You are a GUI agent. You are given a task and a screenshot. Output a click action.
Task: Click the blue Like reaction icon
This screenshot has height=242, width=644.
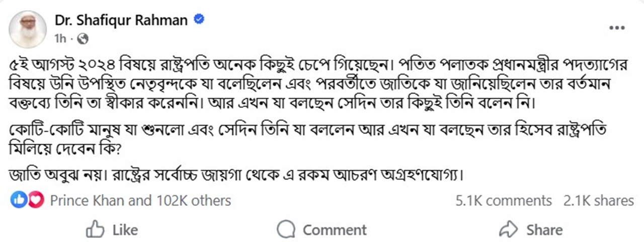18,201
